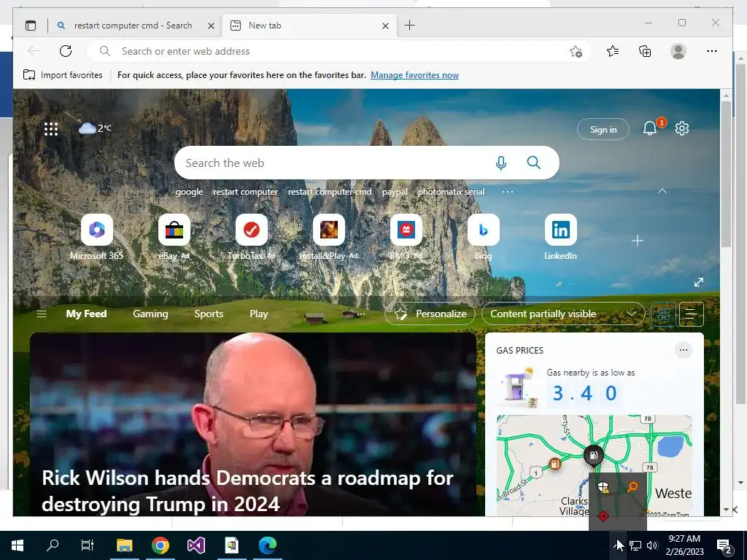Open Windows Start menu
Screen dimensions: 747x560
(x=18, y=545)
